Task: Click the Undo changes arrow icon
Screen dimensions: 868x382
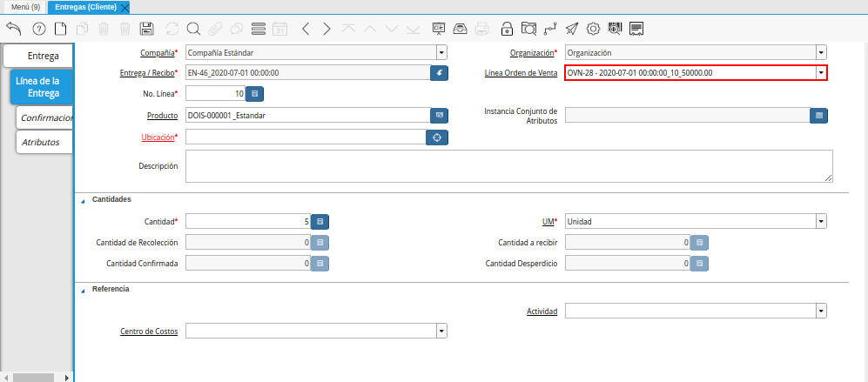Action: [14, 29]
